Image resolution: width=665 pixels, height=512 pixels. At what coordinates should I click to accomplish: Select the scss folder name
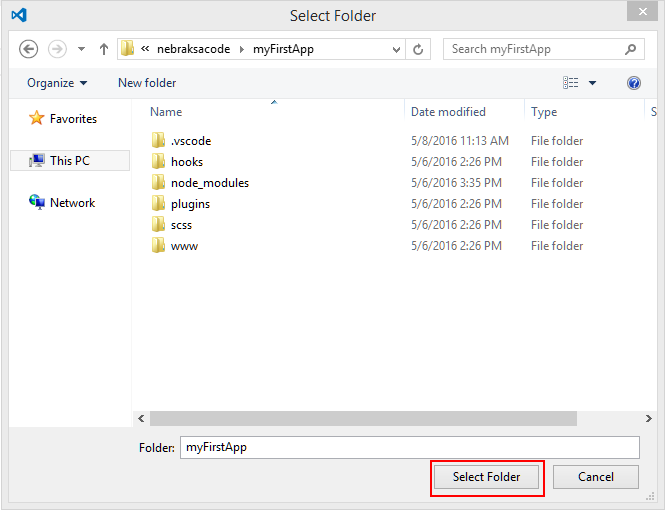coord(181,225)
